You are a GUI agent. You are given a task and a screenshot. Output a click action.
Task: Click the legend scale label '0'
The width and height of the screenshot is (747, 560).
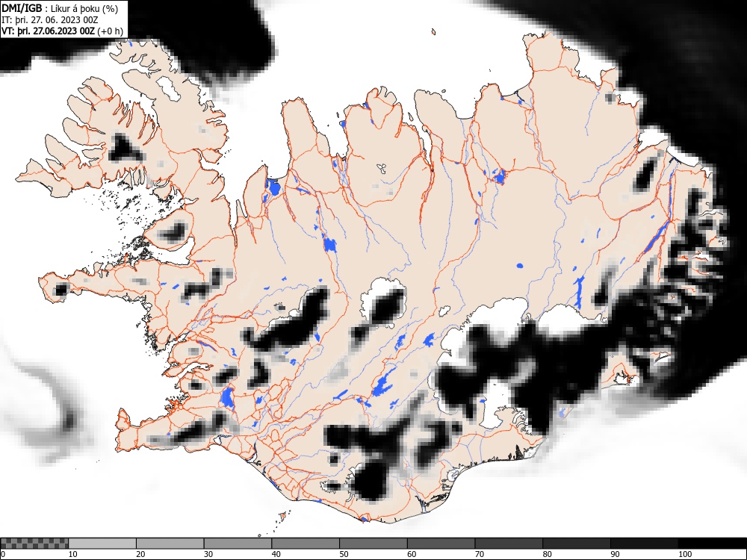[x=3, y=554]
